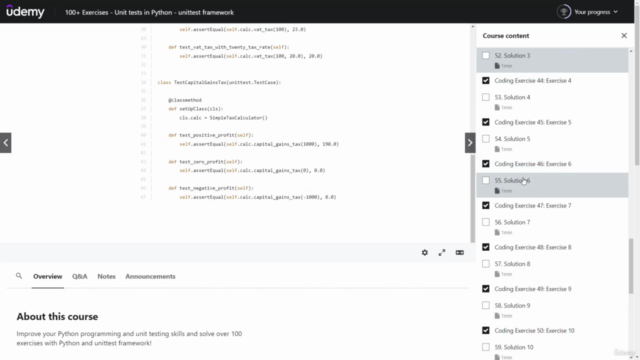Click document icon under 58. Solution 9

[x=497, y=316]
